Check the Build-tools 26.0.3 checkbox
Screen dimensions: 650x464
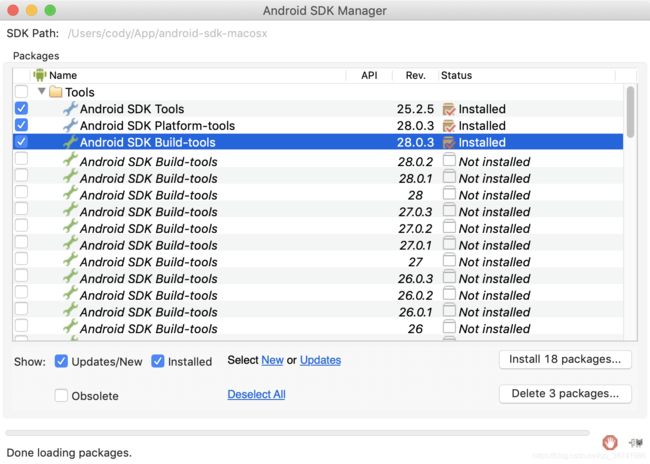click(21, 275)
